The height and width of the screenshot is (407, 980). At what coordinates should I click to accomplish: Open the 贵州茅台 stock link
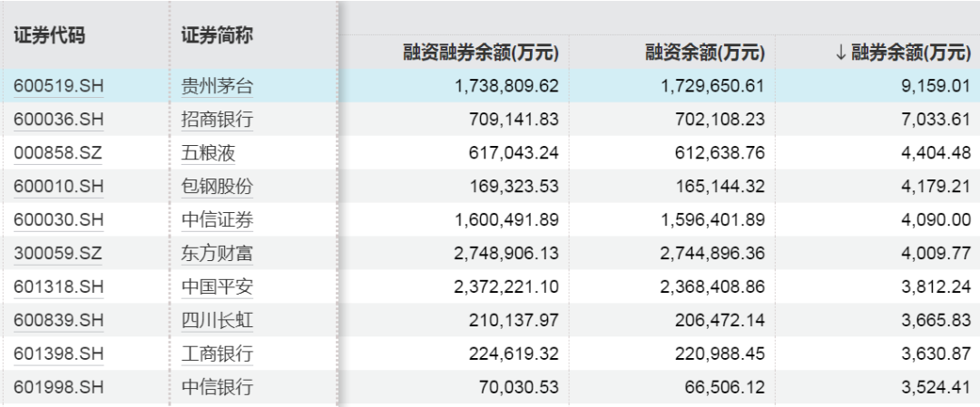point(217,87)
